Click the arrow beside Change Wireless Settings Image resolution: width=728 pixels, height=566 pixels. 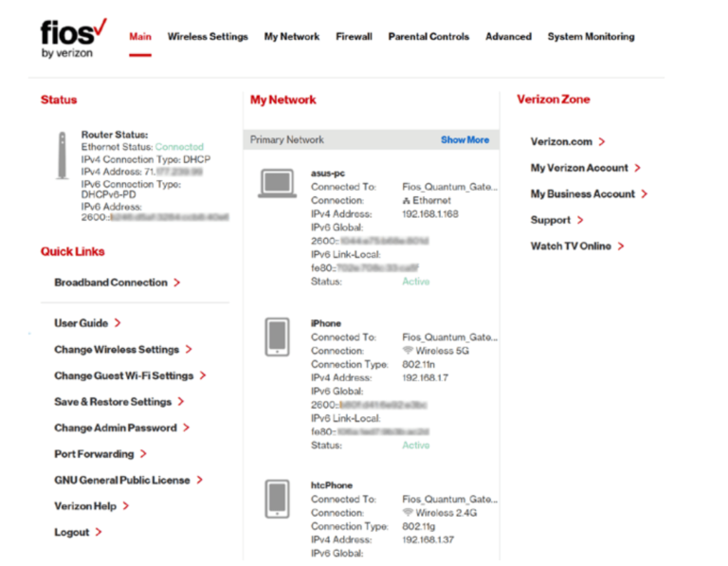189,349
